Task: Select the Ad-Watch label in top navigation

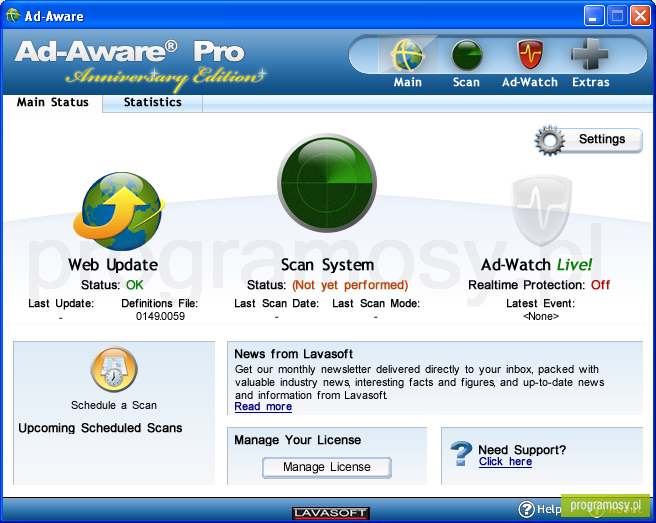Action: (x=530, y=82)
